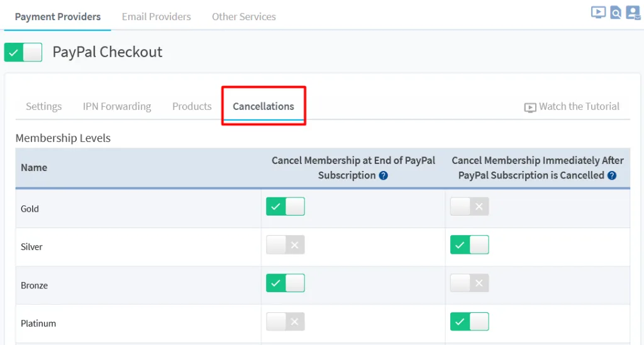This screenshot has width=644, height=345.
Task: Select the Cancellations sub-tab
Action: pyautogui.click(x=264, y=107)
